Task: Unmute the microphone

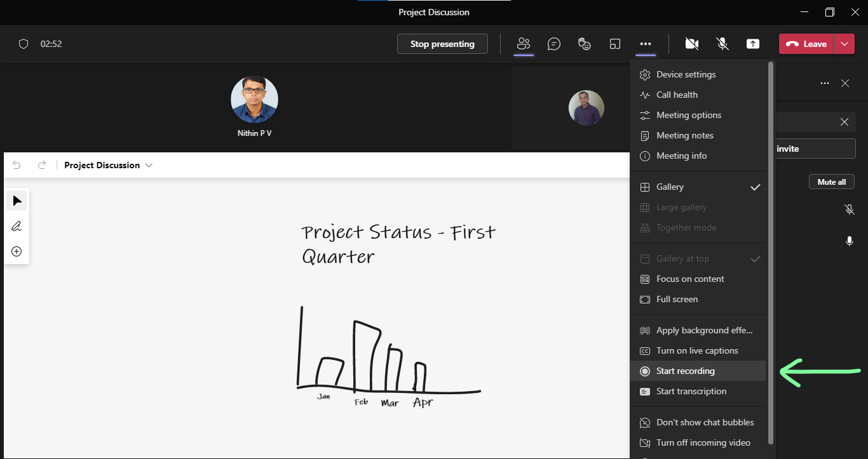Action: pyautogui.click(x=722, y=44)
